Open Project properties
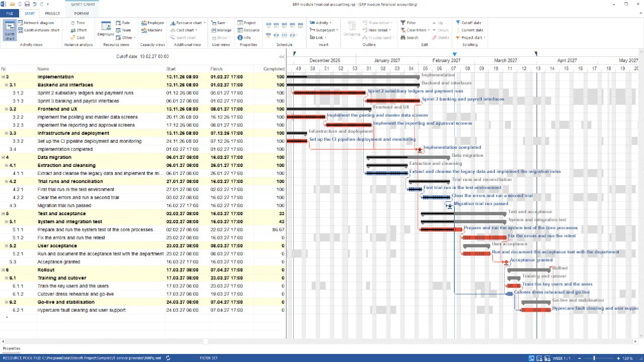644x362 pixels. click(247, 23)
